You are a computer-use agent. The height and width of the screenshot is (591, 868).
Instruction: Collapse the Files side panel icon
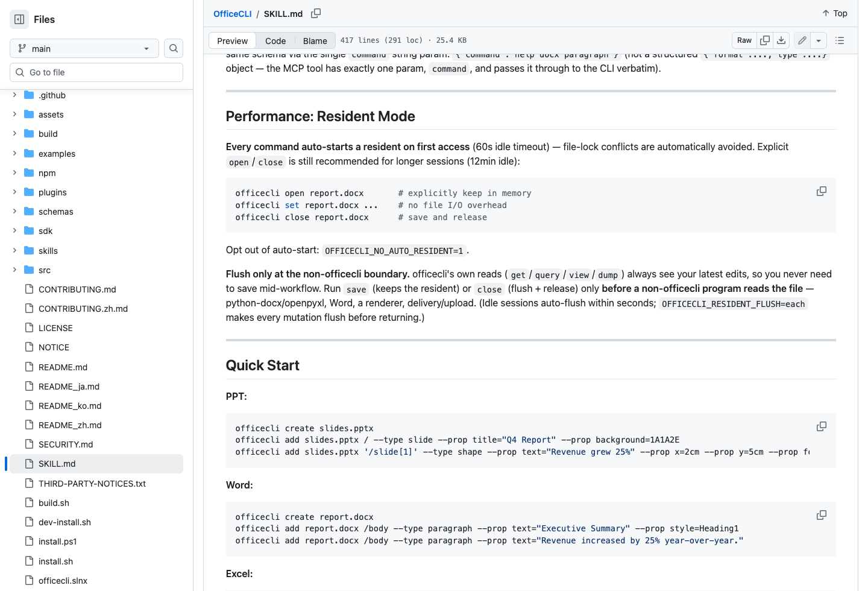[x=19, y=19]
